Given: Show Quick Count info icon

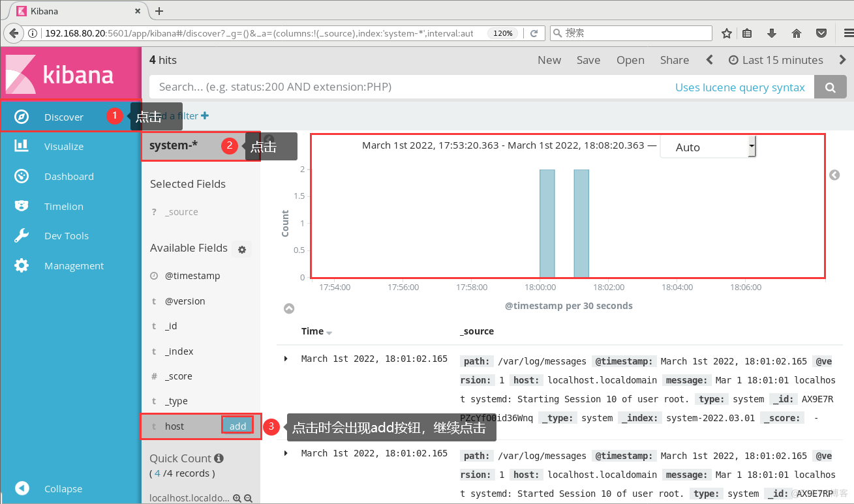Looking at the screenshot, I should (219, 458).
